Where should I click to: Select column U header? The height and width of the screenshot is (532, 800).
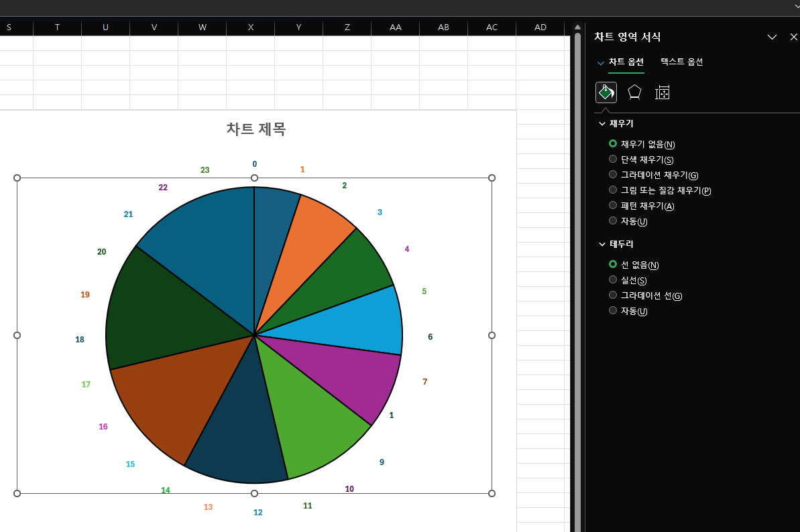click(x=105, y=27)
